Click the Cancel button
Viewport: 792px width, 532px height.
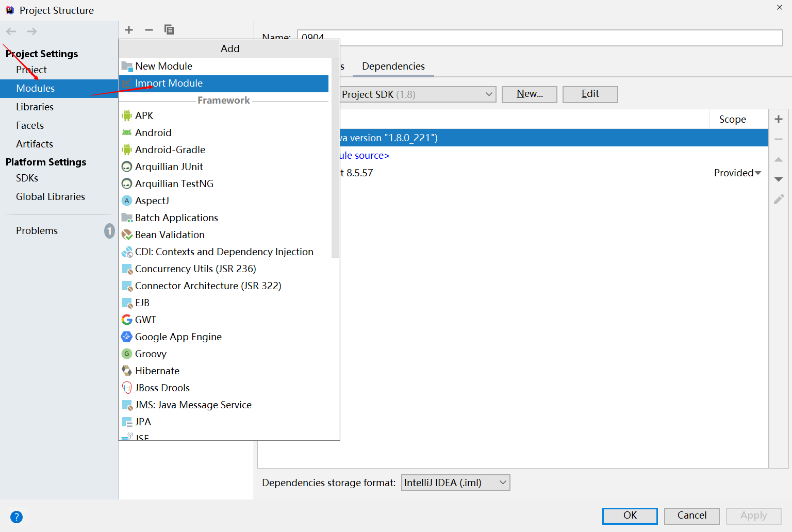coord(692,516)
